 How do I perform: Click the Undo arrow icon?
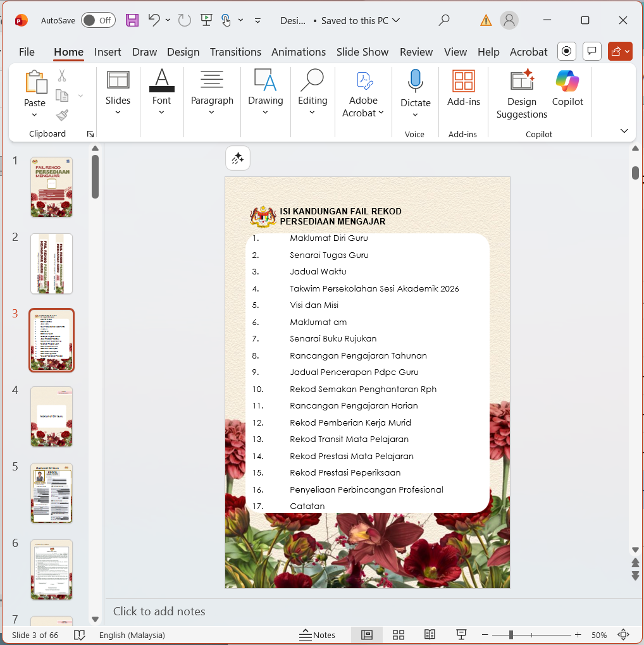coord(154,20)
